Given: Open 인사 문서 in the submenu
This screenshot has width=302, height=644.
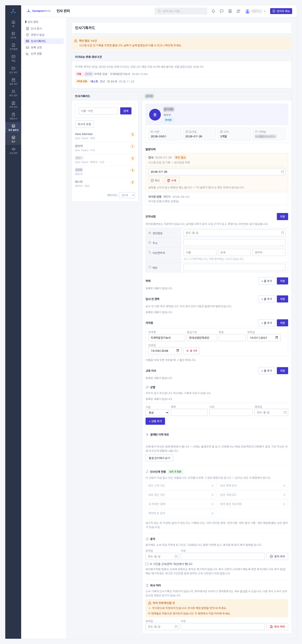Looking at the screenshot, I should [x=44, y=29].
